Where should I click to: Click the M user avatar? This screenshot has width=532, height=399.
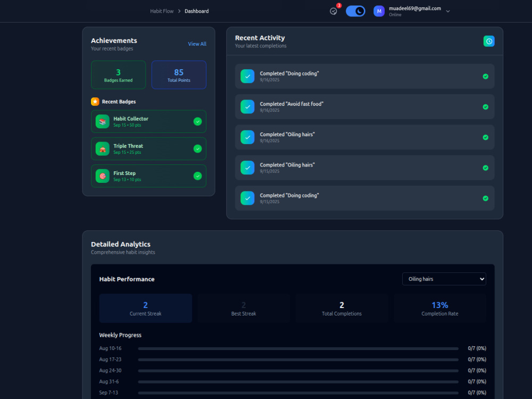(x=379, y=11)
